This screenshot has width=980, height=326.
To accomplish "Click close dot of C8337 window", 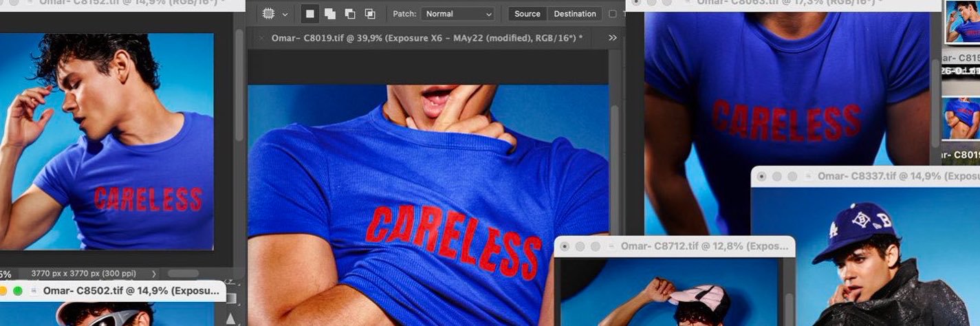I will click(x=761, y=177).
